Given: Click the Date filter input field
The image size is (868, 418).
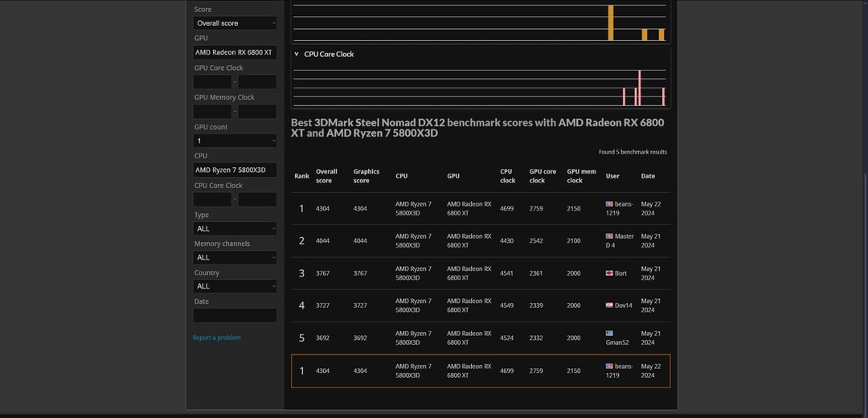Looking at the screenshot, I should (x=235, y=316).
